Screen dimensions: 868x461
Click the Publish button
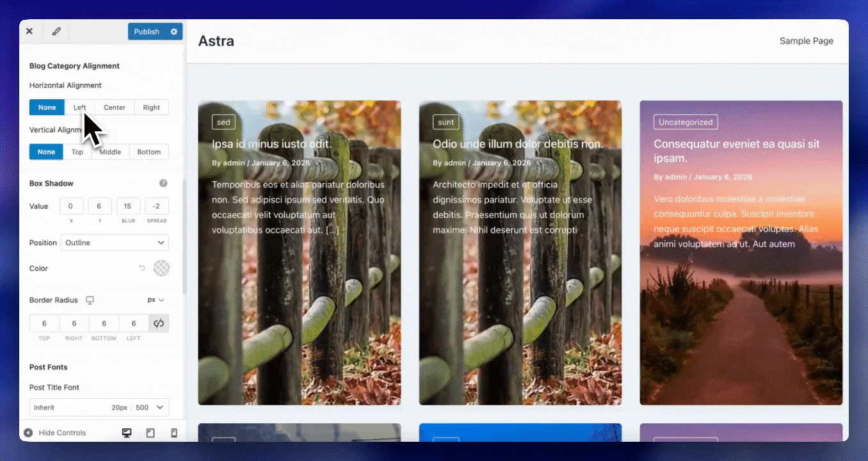click(x=147, y=31)
